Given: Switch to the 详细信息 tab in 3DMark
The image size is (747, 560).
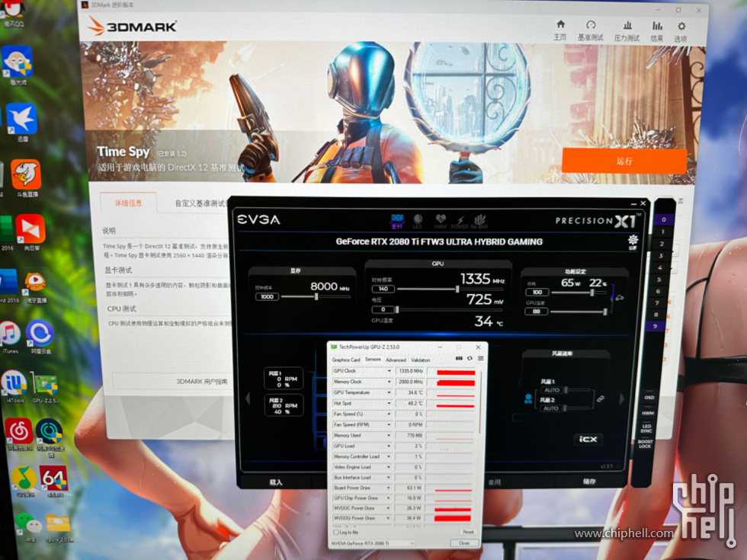Looking at the screenshot, I should [x=128, y=203].
